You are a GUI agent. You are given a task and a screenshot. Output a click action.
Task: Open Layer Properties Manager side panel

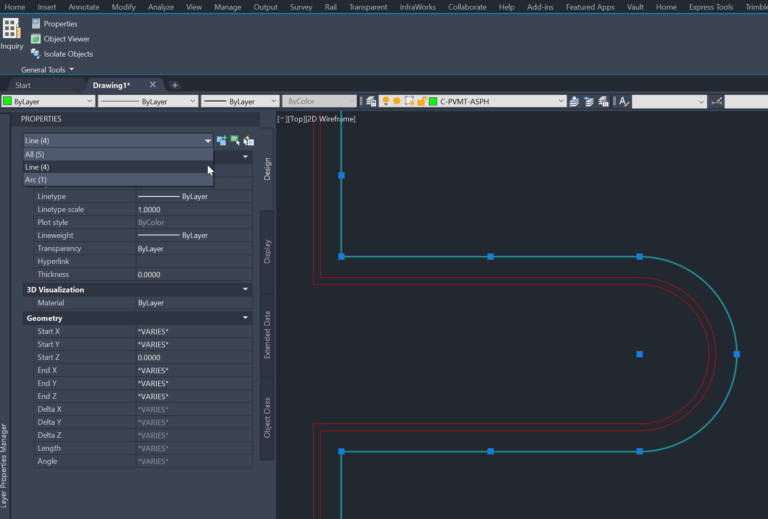coord(4,465)
